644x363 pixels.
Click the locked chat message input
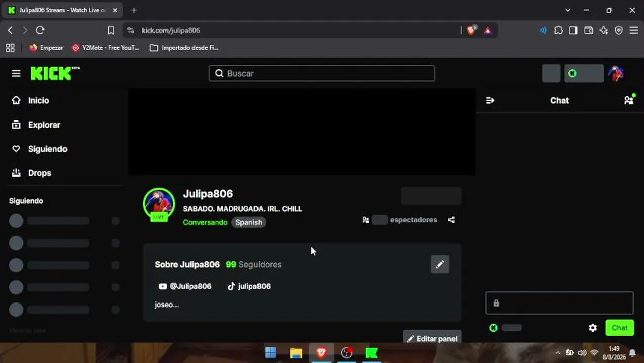point(559,303)
